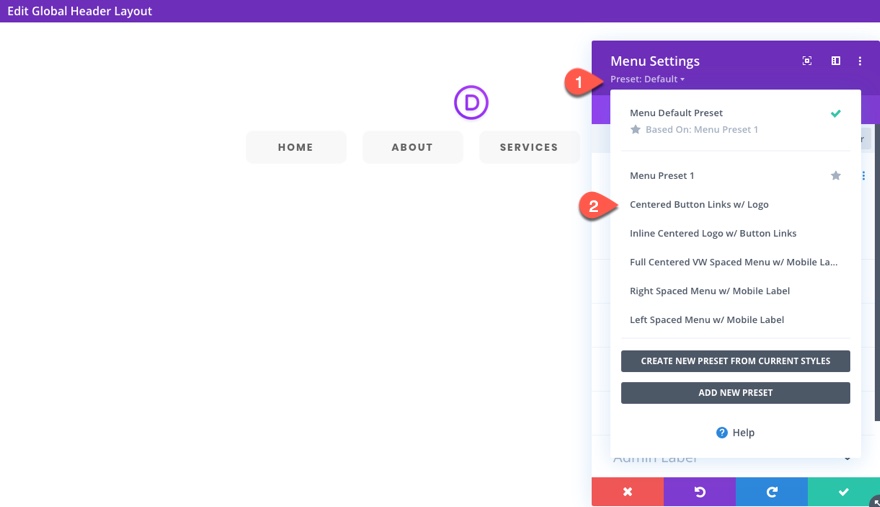880x507 pixels.
Task: Select Menu Preset 1
Action: tap(662, 176)
